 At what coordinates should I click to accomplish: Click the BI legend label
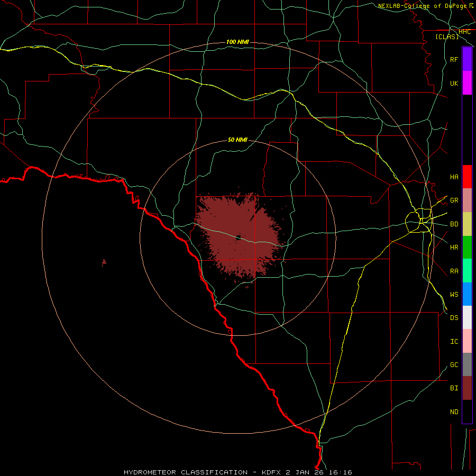[x=454, y=388]
